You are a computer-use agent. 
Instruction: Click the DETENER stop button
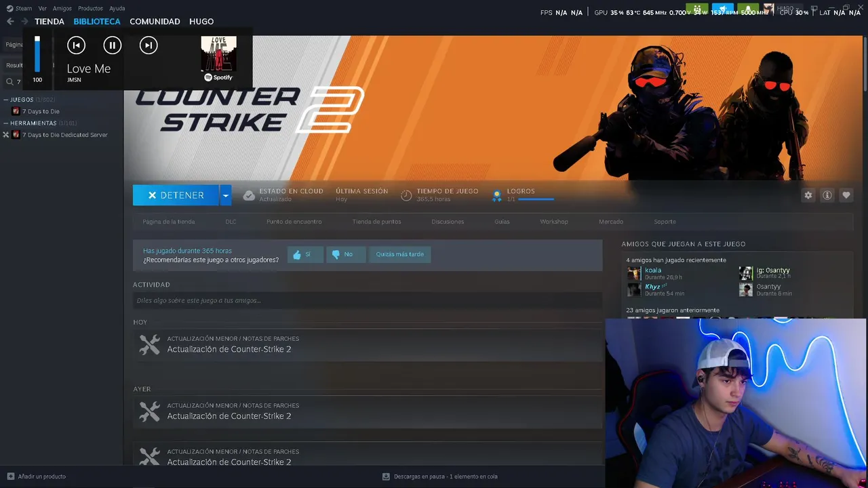pos(176,195)
